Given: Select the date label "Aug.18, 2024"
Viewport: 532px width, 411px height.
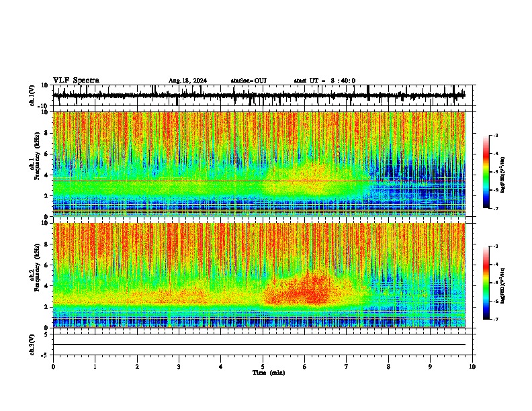Looking at the screenshot, I should 187,81.
